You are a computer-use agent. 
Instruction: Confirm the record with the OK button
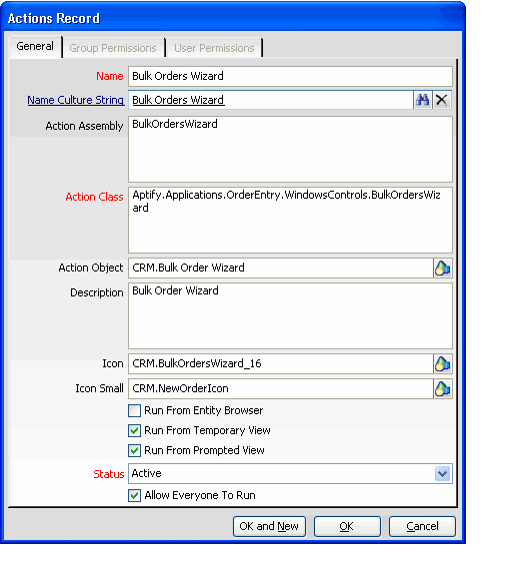tap(347, 526)
